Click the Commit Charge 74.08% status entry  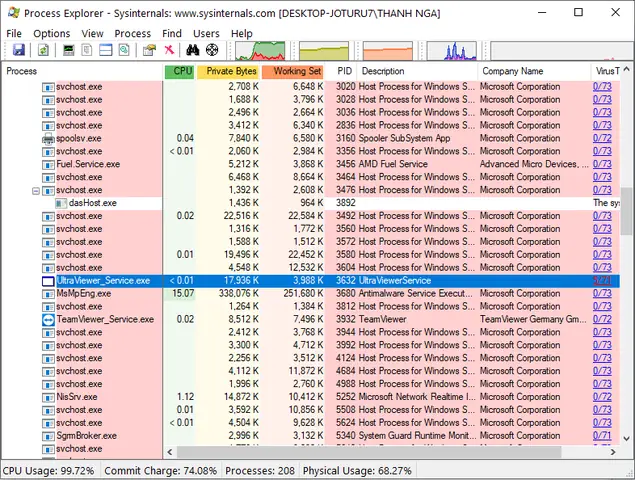(x=160, y=471)
